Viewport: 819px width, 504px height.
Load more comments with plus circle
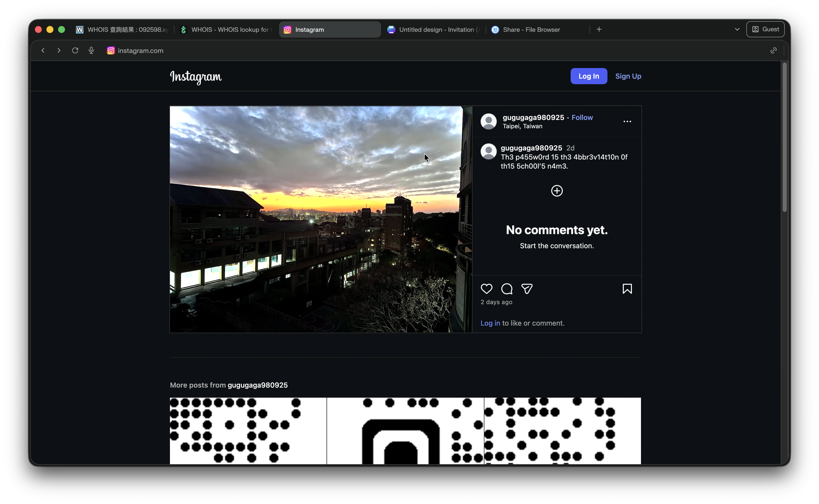(x=557, y=191)
